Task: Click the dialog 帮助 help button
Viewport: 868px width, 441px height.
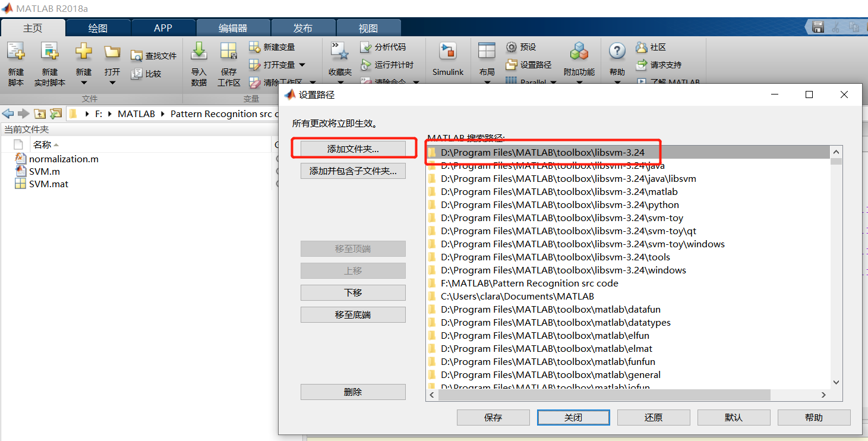Action: 814,417
